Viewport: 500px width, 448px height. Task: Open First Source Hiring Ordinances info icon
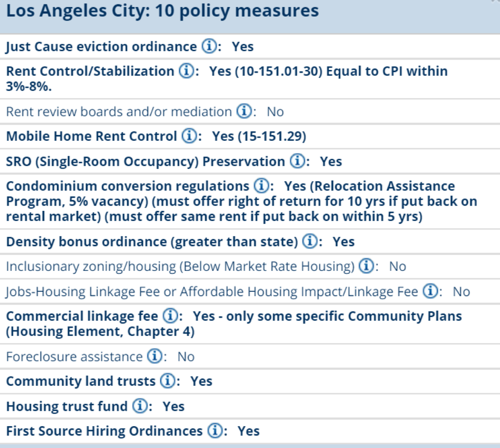pyautogui.click(x=215, y=430)
